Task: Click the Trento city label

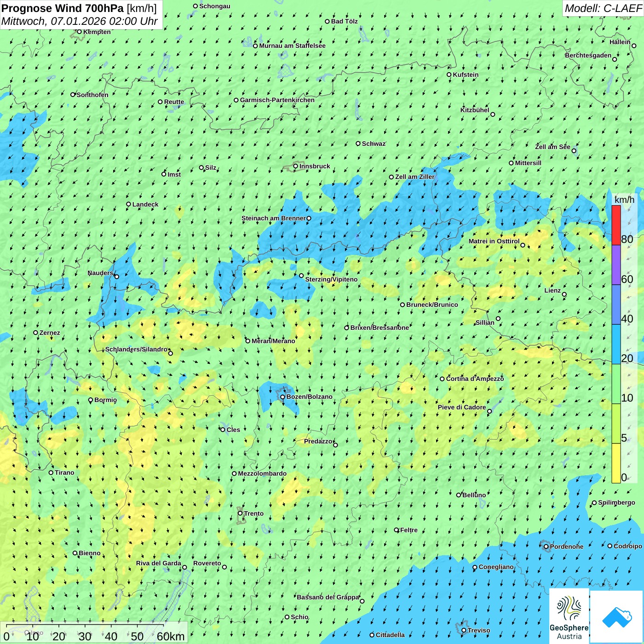Action: pyautogui.click(x=254, y=513)
